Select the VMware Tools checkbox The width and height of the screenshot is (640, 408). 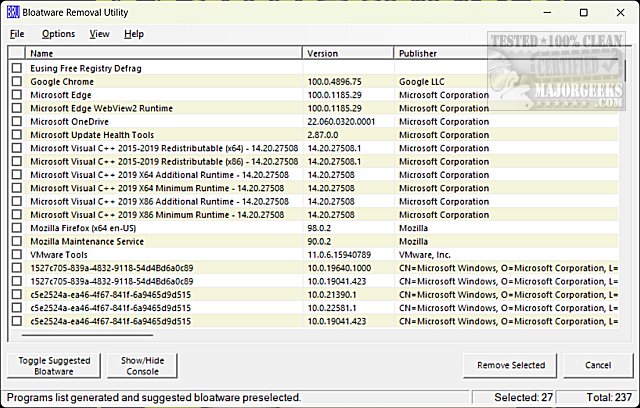(x=16, y=255)
